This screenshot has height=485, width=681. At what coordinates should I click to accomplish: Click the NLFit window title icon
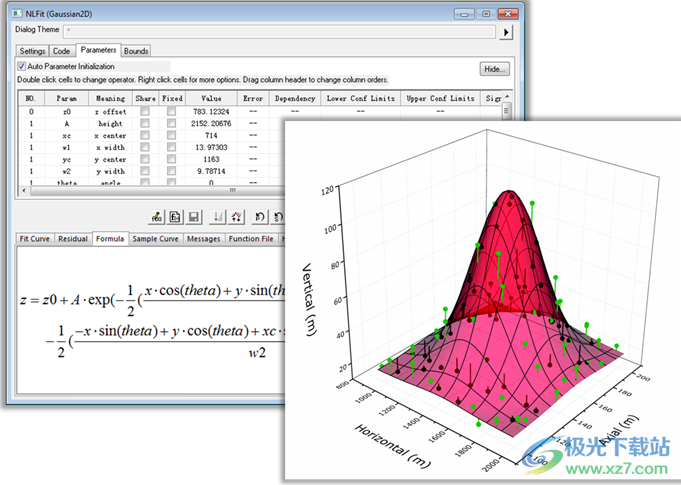click(x=17, y=13)
